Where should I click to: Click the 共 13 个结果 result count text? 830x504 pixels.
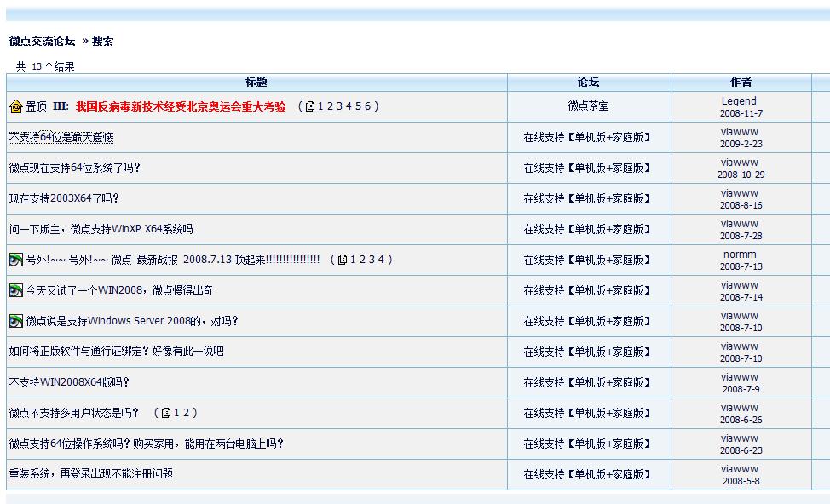click(45, 66)
